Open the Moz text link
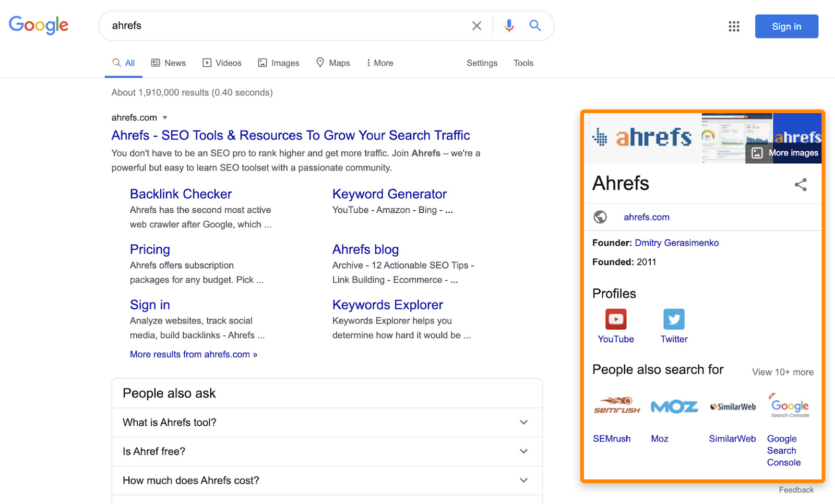 (x=660, y=439)
